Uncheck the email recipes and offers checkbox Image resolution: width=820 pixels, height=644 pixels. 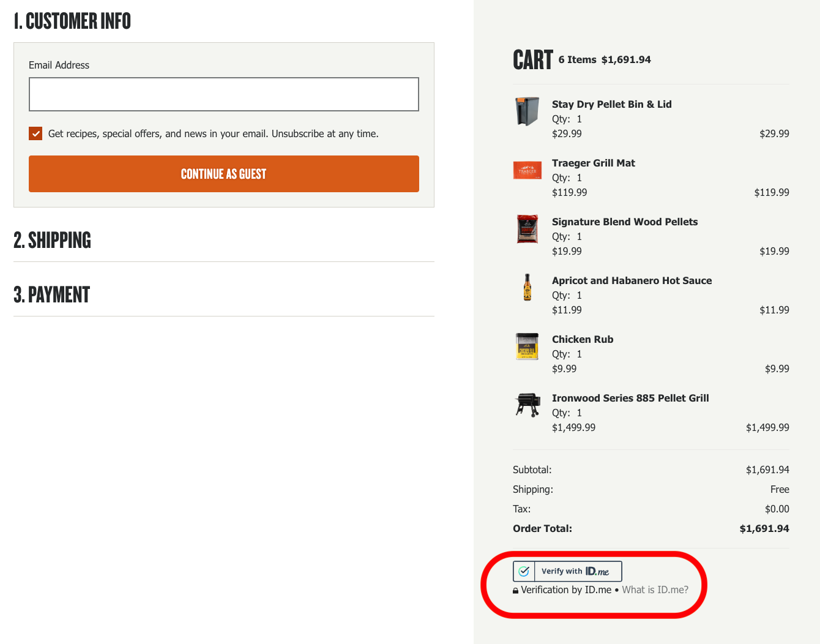(x=35, y=133)
